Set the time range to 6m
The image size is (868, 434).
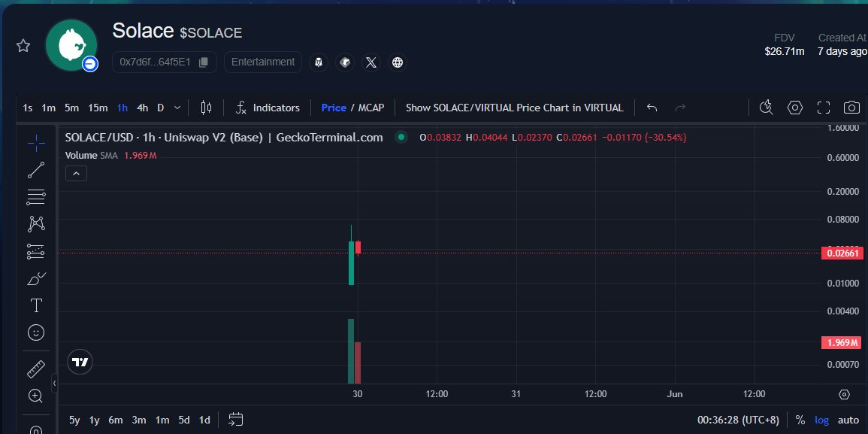[116, 420]
